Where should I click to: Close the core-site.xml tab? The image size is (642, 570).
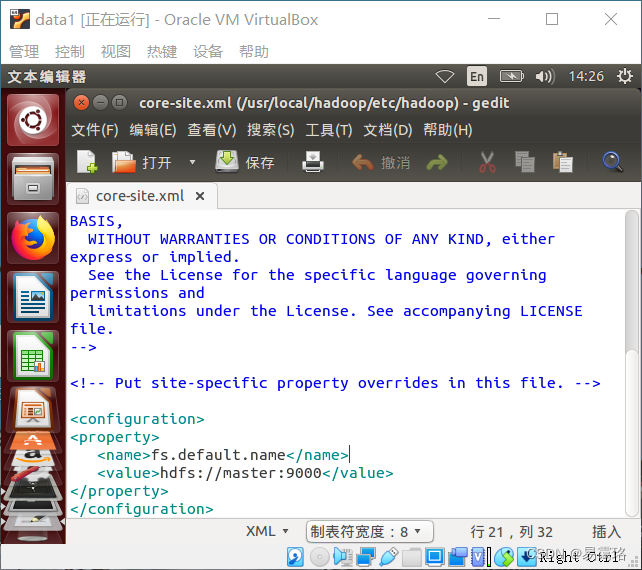200,196
